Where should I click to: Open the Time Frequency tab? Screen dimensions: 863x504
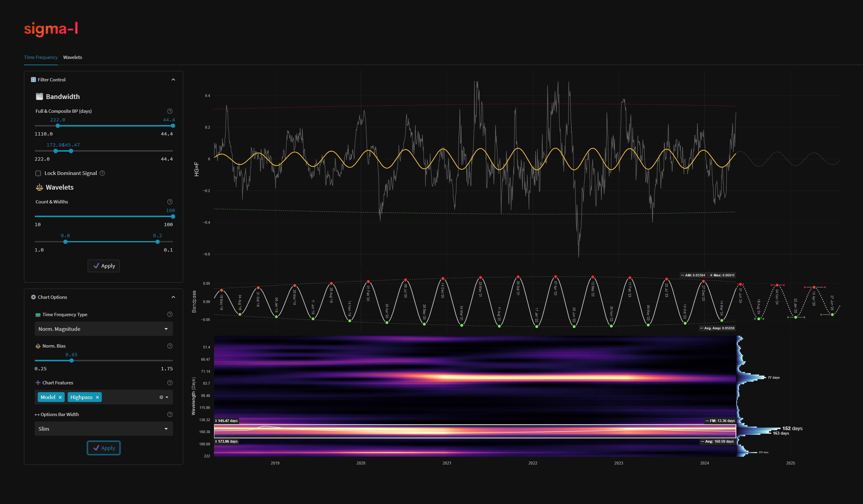coord(41,57)
